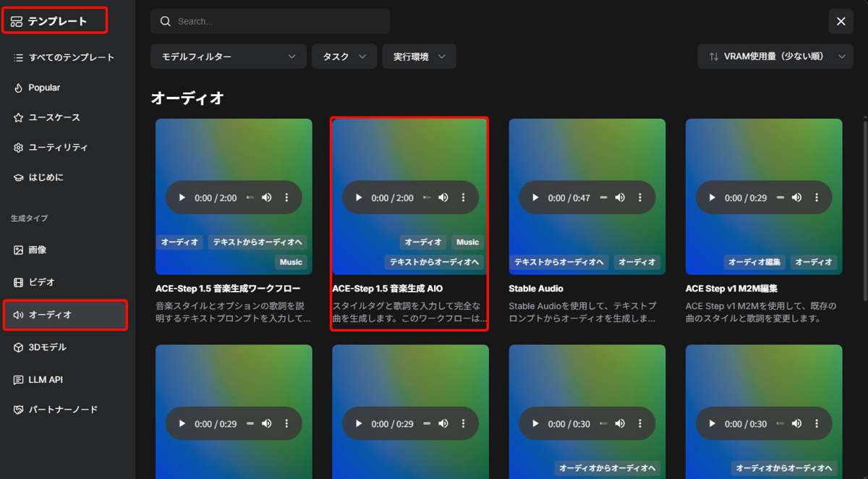Screen dimensions: 868x479
Task: Open more options on ACE-Step 1.5 音楽生成ワークフロー player
Action: 286,198
